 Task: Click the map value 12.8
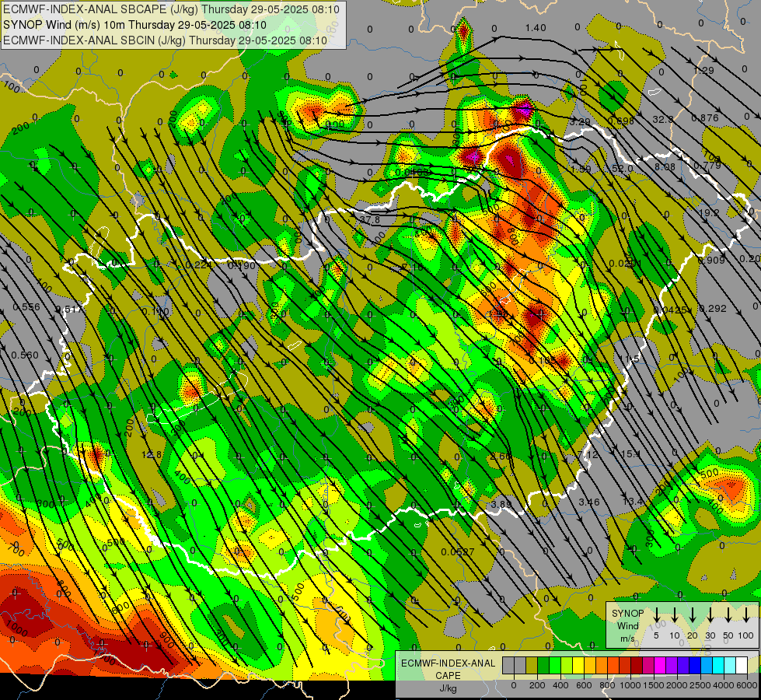152,454
